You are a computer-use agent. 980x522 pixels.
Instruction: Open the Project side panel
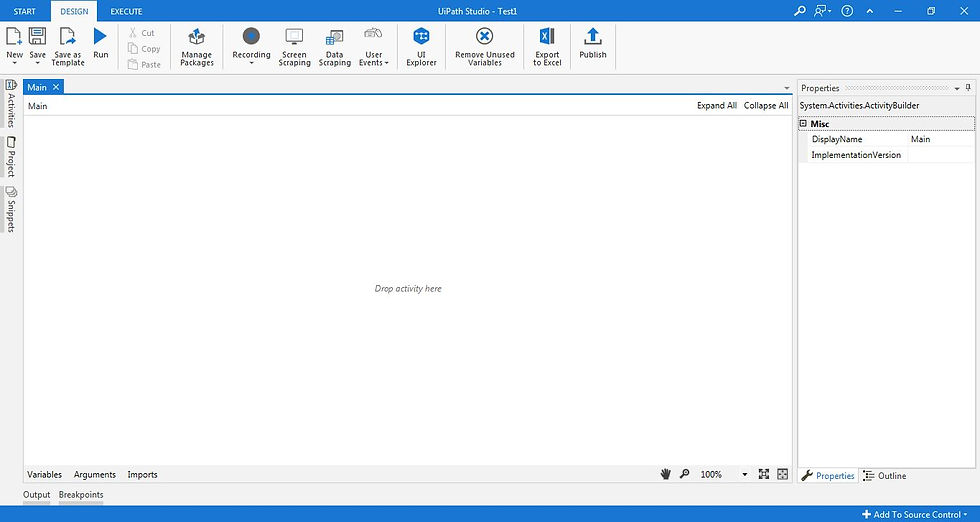[11, 156]
